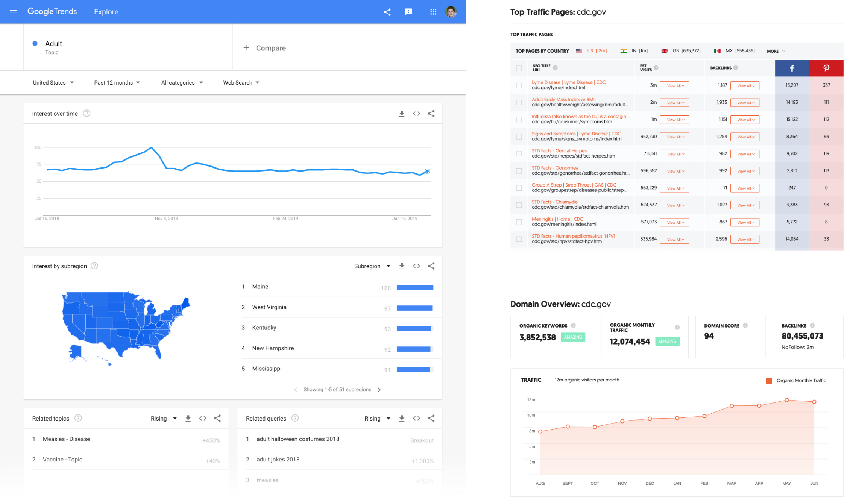This screenshot has height=504, width=850.
Task: Open the United States region dropdown
Action: [53, 83]
